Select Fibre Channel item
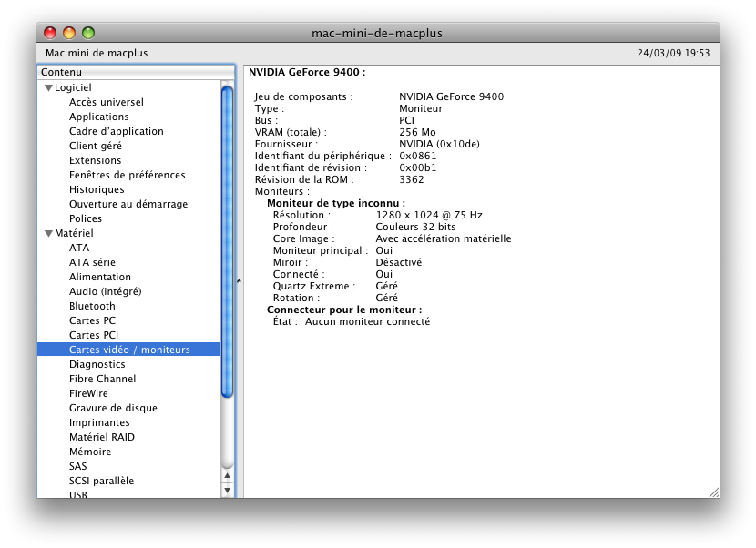756x548 pixels. click(102, 379)
